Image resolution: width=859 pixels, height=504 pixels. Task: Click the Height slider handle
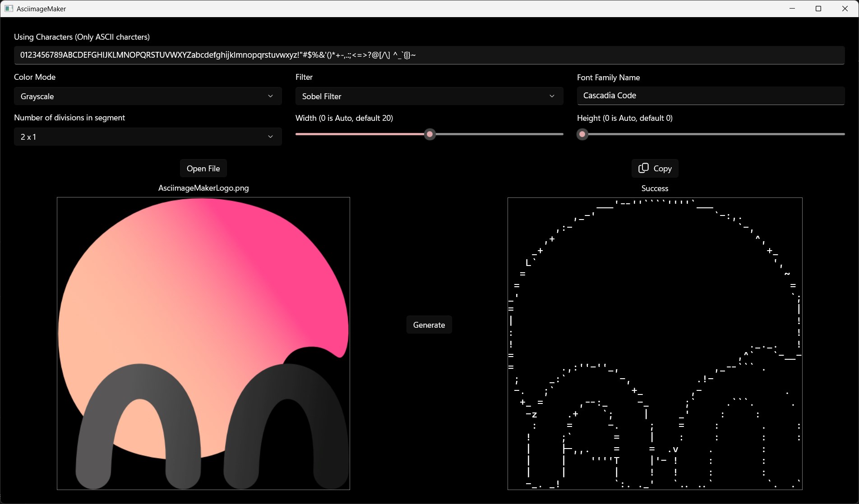pyautogui.click(x=582, y=134)
